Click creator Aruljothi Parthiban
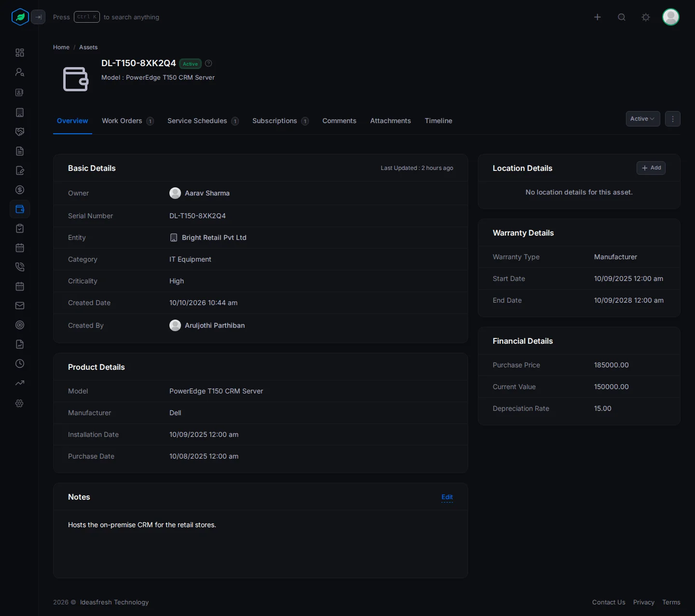695x616 pixels. [x=215, y=325]
